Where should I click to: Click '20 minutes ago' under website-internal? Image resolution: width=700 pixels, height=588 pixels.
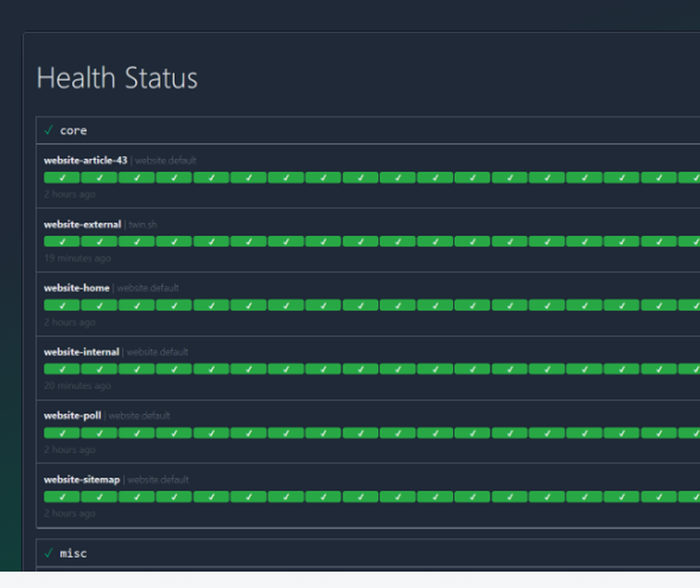pos(77,385)
